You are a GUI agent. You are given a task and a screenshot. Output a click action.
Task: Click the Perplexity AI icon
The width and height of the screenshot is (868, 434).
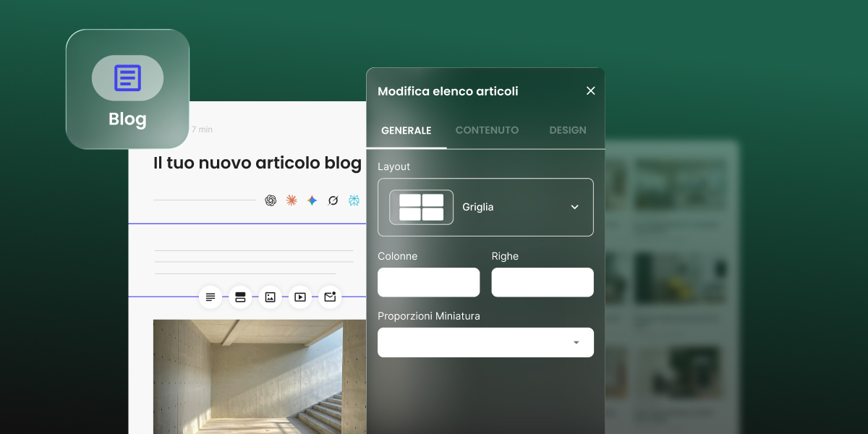point(354,200)
